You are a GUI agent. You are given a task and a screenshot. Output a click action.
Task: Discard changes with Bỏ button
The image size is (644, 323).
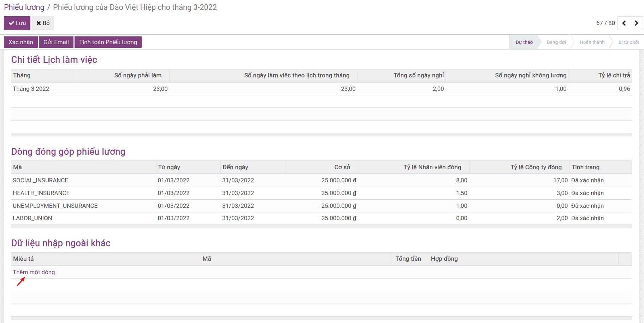tap(43, 23)
